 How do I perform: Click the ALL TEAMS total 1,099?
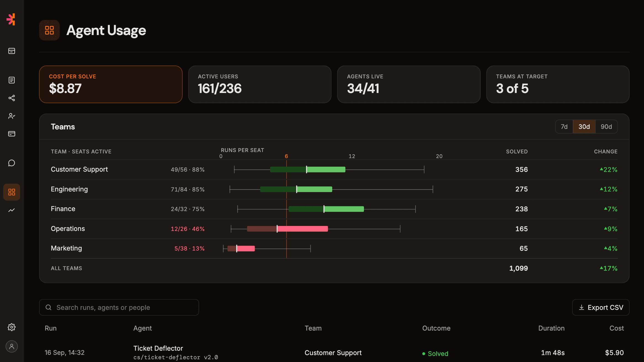click(x=518, y=268)
